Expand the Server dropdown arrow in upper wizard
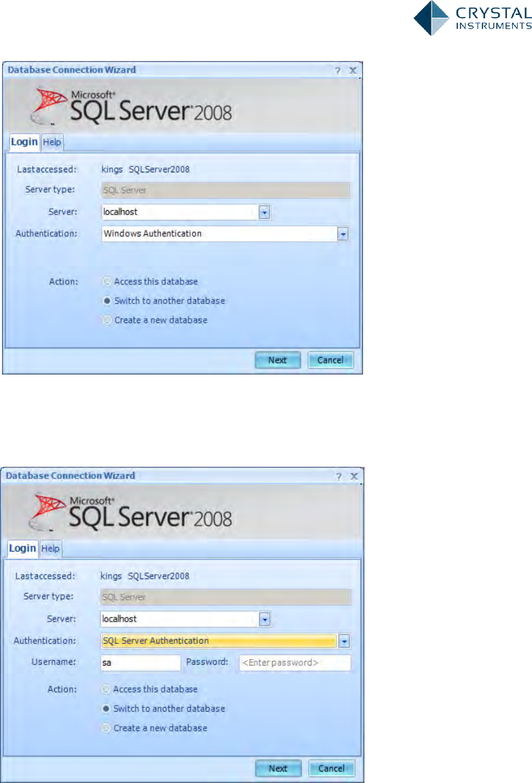 tap(264, 212)
